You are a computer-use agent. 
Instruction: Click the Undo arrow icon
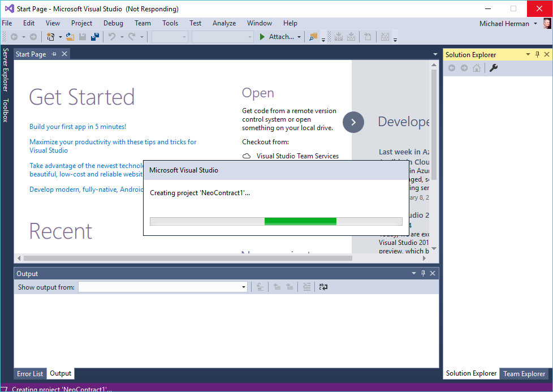tap(112, 37)
